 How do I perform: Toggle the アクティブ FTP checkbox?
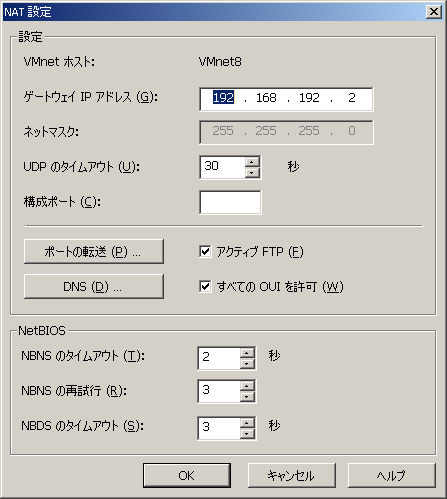click(x=205, y=251)
